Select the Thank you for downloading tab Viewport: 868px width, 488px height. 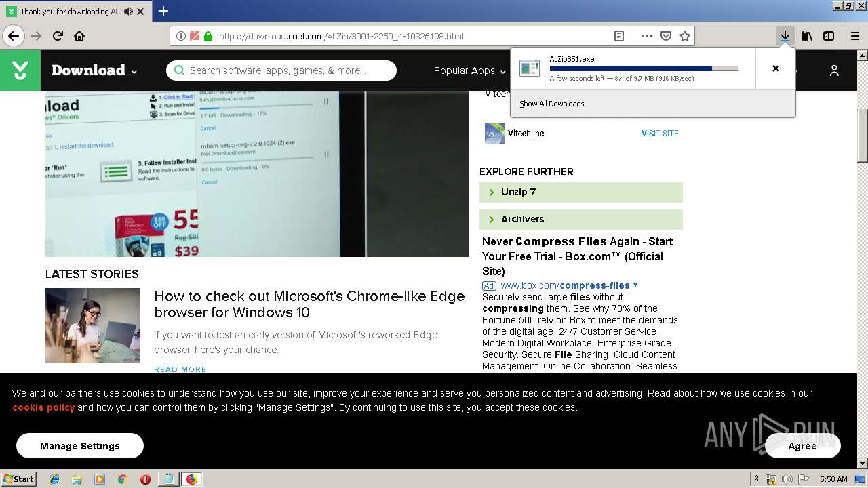pos(75,12)
